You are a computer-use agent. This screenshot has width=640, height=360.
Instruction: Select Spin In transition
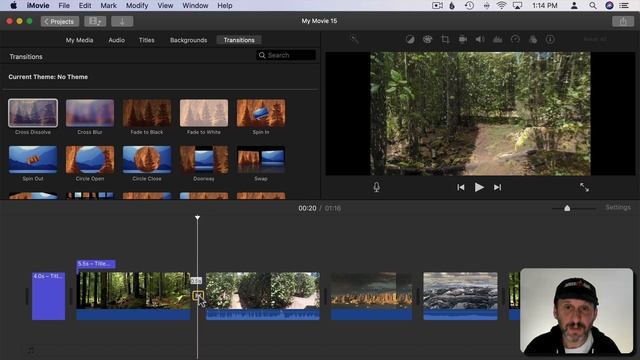point(261,113)
